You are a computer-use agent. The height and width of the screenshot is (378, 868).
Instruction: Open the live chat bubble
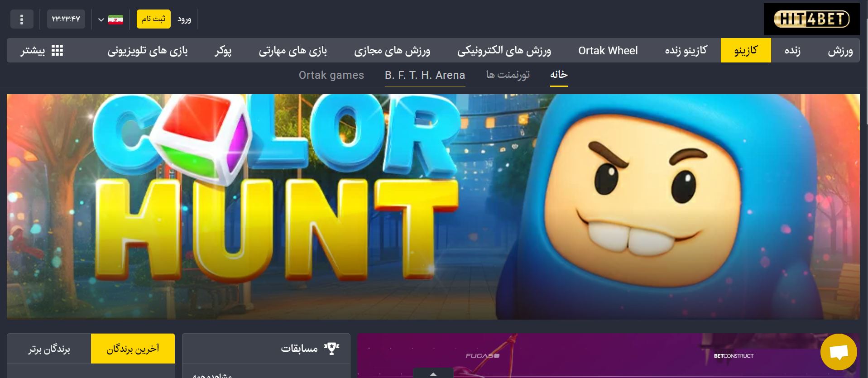click(839, 352)
